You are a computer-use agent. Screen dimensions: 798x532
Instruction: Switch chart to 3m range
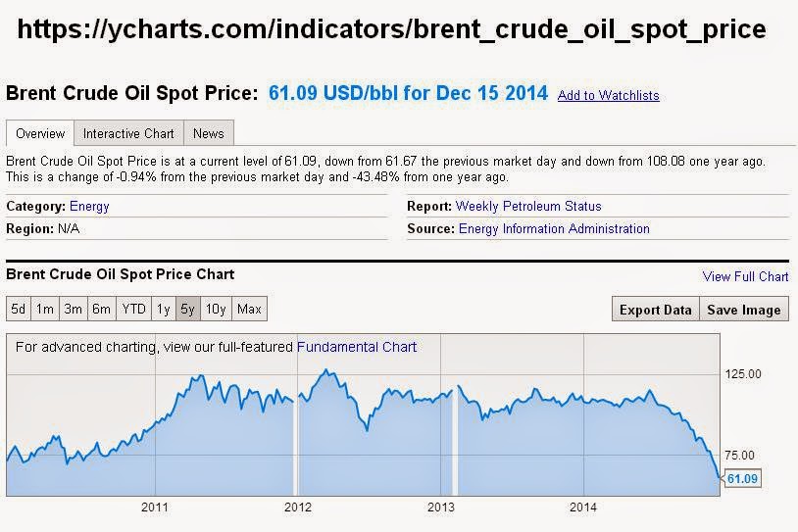(74, 310)
